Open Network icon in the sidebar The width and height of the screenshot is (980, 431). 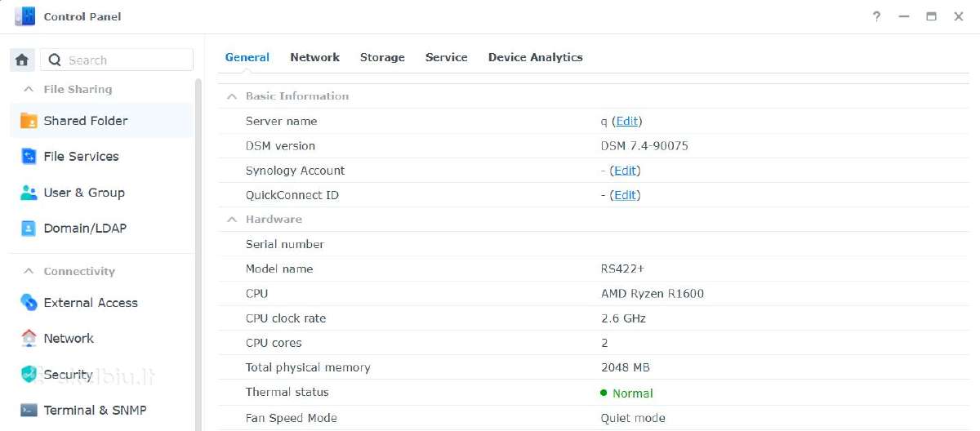pyautogui.click(x=29, y=338)
